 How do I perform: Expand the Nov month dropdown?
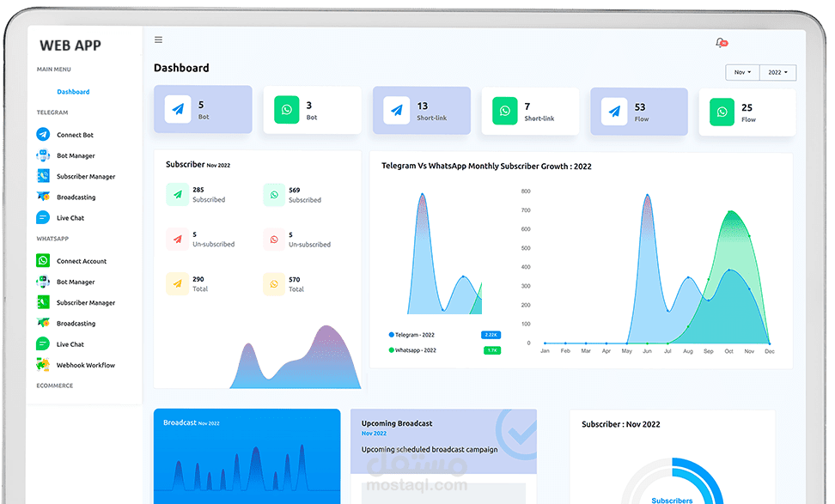click(742, 72)
